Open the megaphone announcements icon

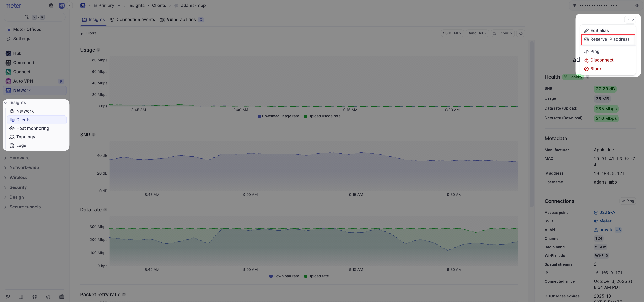coord(48,297)
